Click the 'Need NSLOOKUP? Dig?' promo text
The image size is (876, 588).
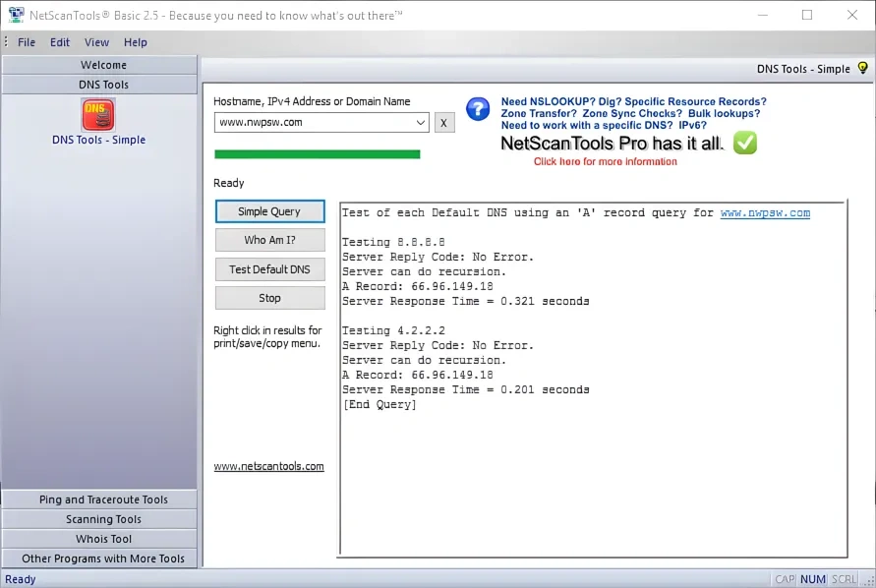[633, 101]
